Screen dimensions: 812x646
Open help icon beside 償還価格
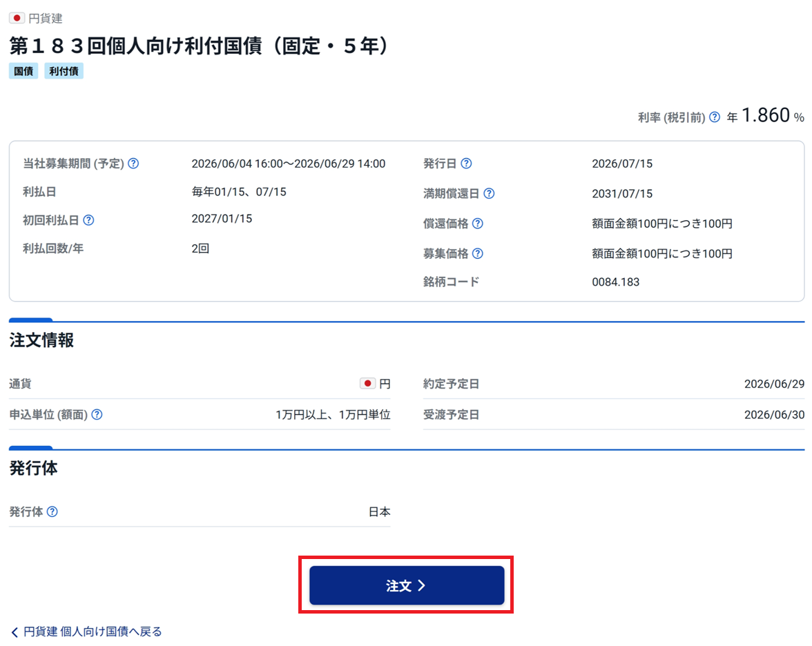(478, 224)
